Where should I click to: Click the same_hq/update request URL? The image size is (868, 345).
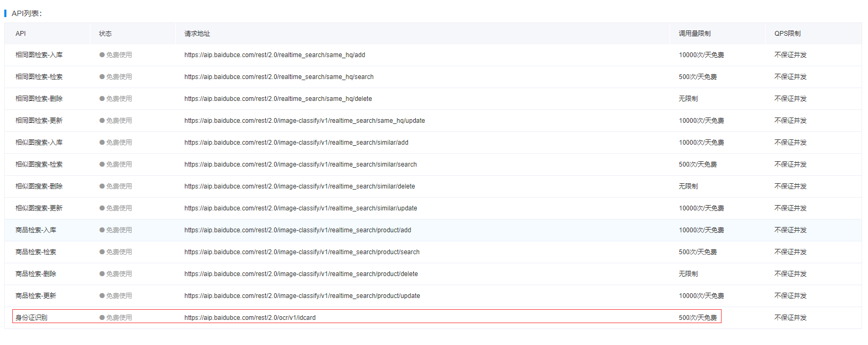pyautogui.click(x=305, y=121)
